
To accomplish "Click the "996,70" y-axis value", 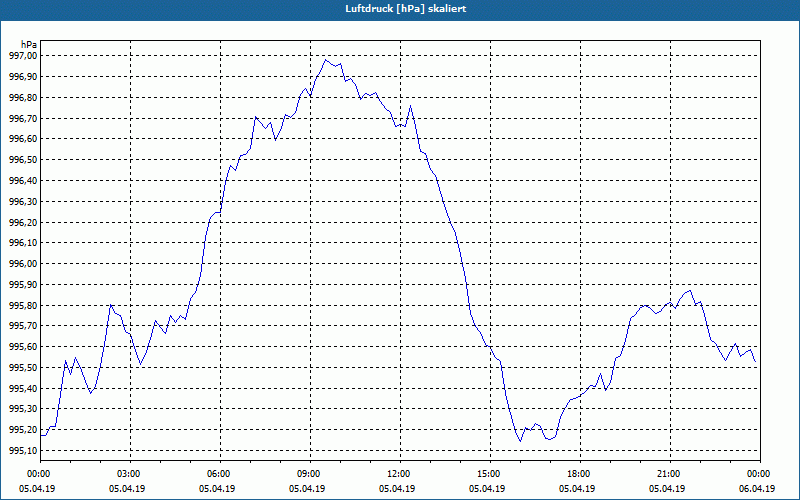I will (23, 118).
